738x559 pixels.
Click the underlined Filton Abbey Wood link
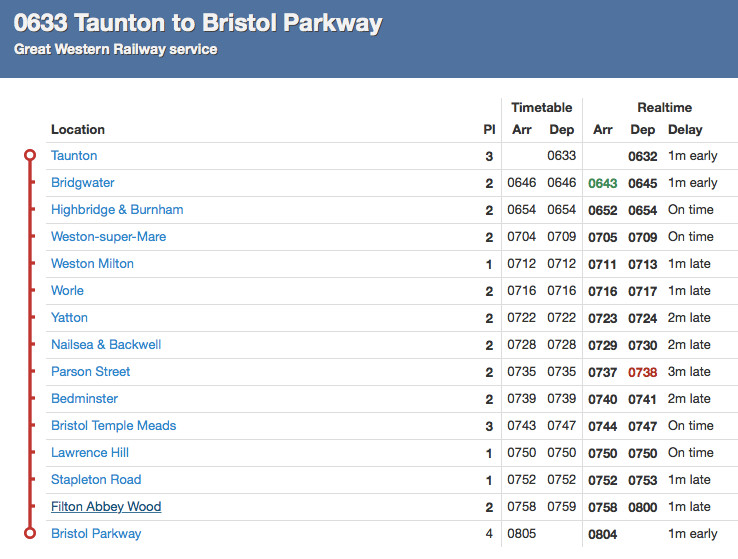coord(106,507)
